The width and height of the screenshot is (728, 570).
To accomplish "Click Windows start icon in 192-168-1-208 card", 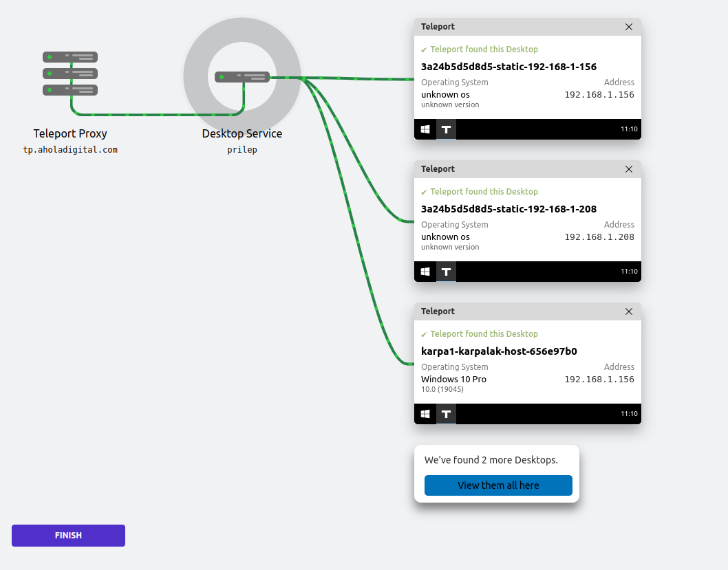I will pos(425,272).
